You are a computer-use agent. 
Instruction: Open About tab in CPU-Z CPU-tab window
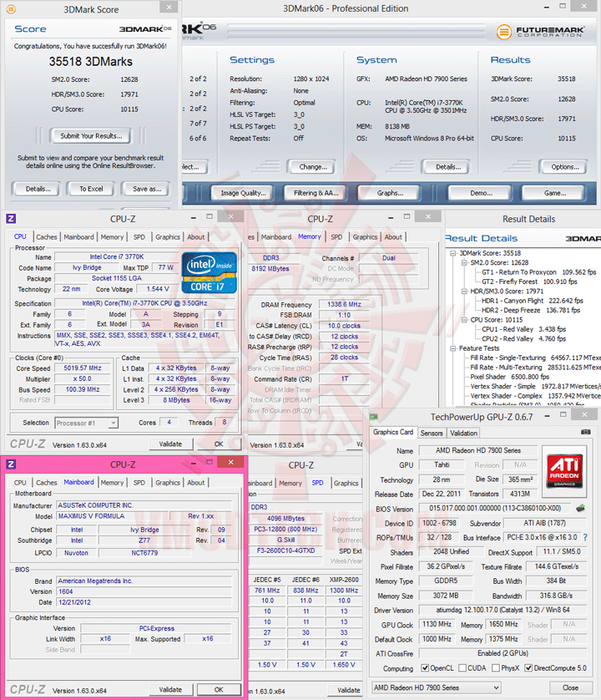pos(196,237)
